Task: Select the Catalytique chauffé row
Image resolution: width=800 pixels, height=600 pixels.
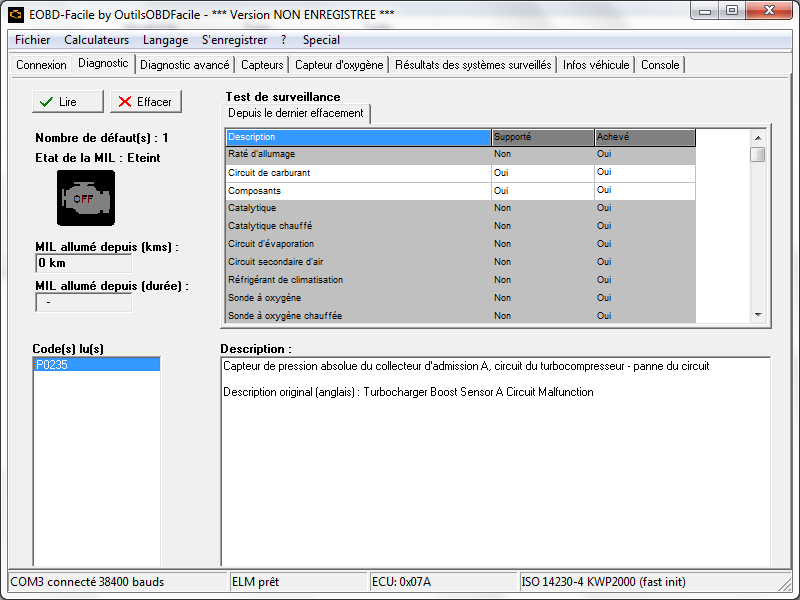Action: (x=460, y=226)
